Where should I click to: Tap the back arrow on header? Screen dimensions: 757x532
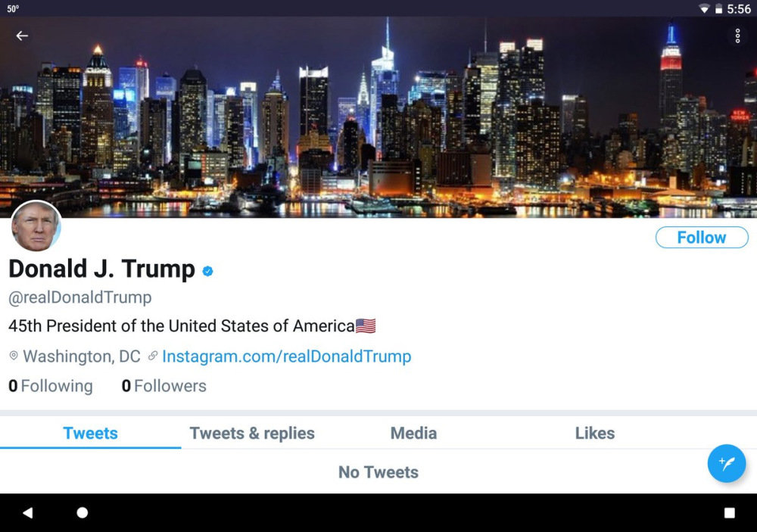coord(22,36)
